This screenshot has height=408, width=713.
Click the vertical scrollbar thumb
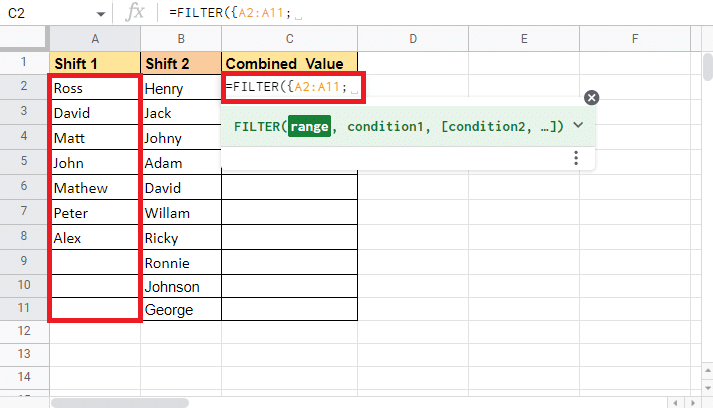coord(708,67)
